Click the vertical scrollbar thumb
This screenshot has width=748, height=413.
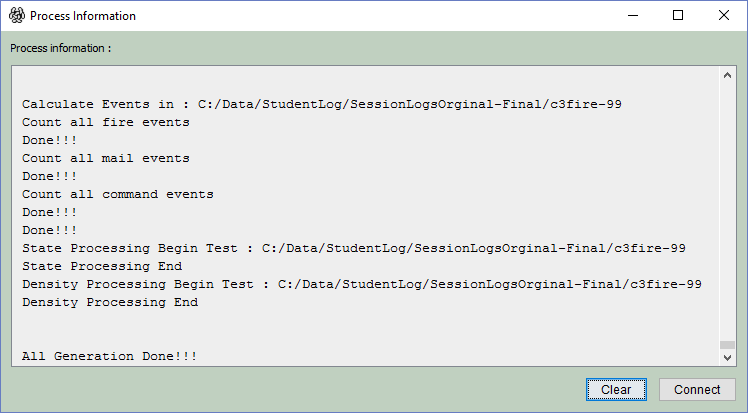727,345
